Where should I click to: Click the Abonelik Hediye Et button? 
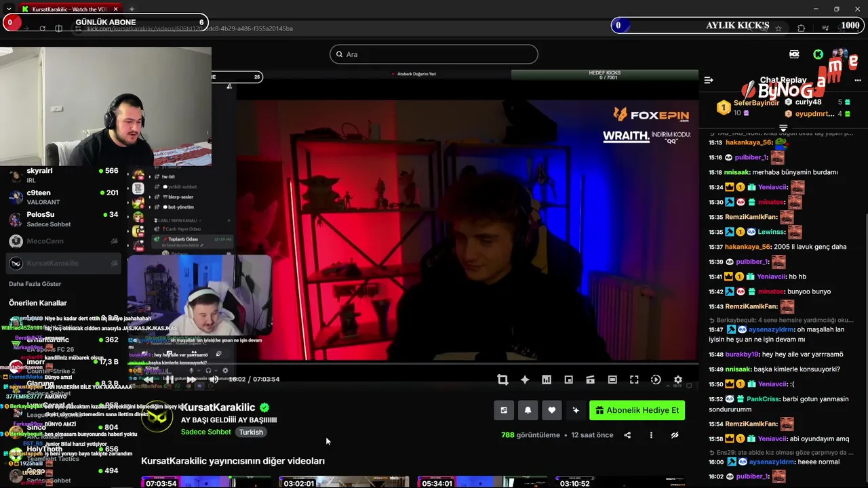pyautogui.click(x=637, y=410)
